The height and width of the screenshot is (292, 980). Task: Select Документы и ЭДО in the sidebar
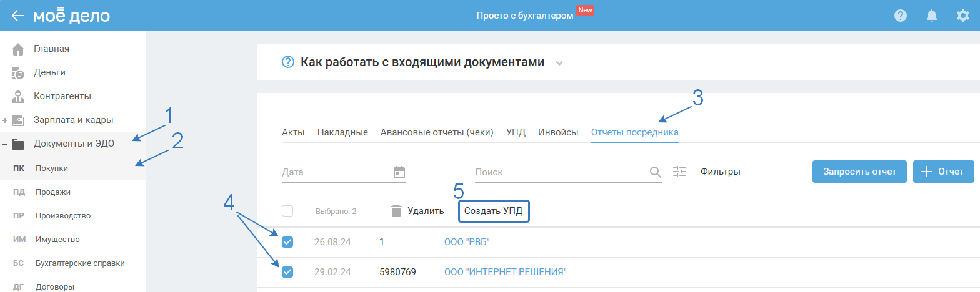(x=73, y=144)
